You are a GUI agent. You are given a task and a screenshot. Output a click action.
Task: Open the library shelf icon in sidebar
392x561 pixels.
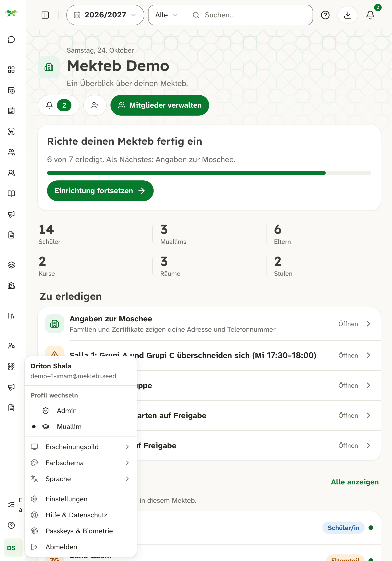coord(11,316)
